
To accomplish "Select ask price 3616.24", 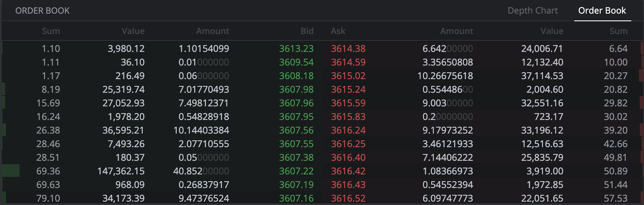I will pyautogui.click(x=348, y=130).
